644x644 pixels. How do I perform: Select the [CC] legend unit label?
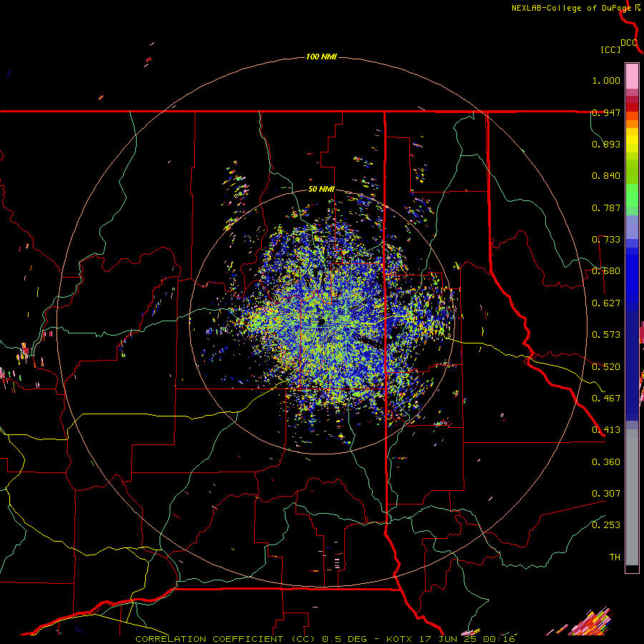(x=611, y=50)
